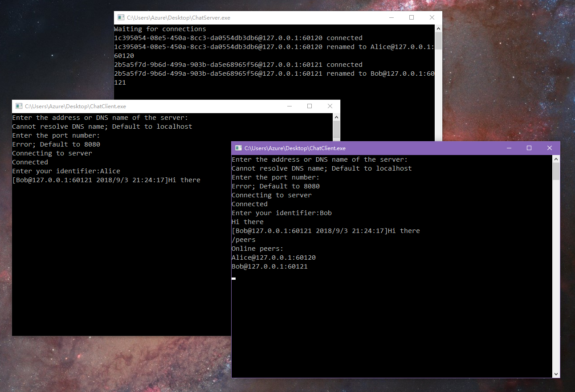This screenshot has height=392, width=575.
Task: Click the scroll-up arrow in Bob's ChatClient window
Action: tap(556, 159)
